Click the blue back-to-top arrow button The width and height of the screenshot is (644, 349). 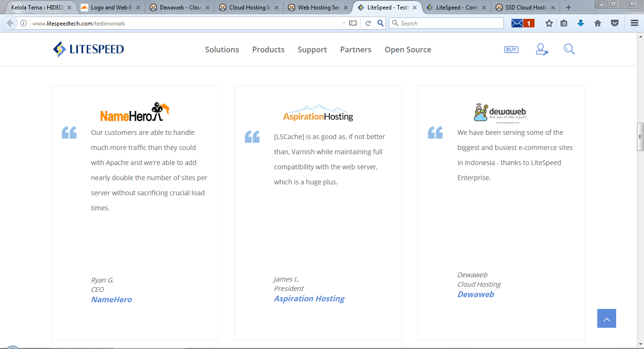pyautogui.click(x=607, y=318)
